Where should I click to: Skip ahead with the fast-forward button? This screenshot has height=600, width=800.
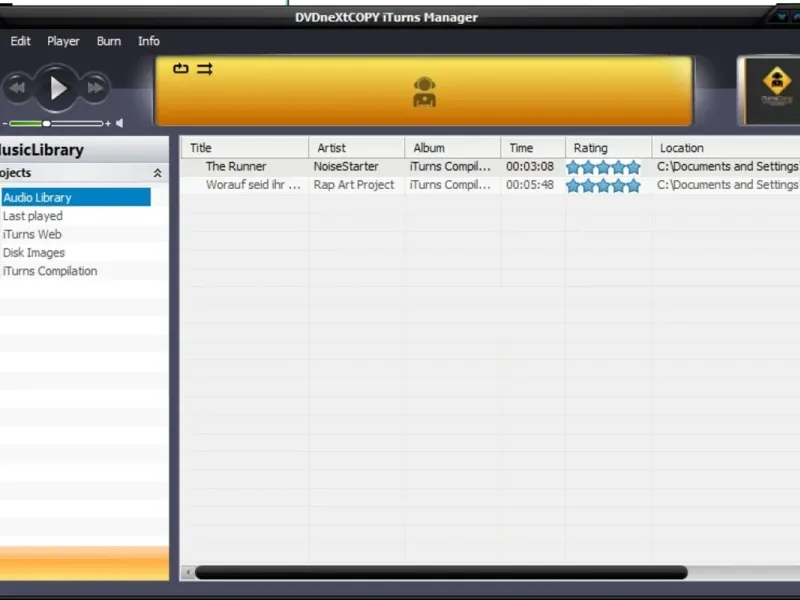point(95,88)
